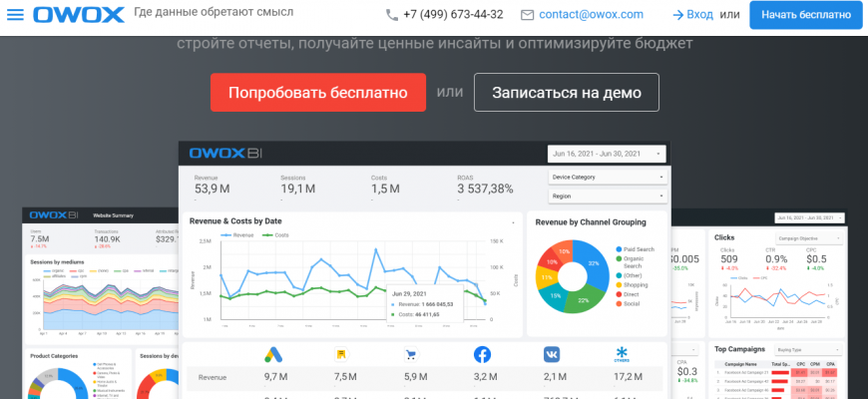Click the yellow note icon in the table

coord(341,354)
